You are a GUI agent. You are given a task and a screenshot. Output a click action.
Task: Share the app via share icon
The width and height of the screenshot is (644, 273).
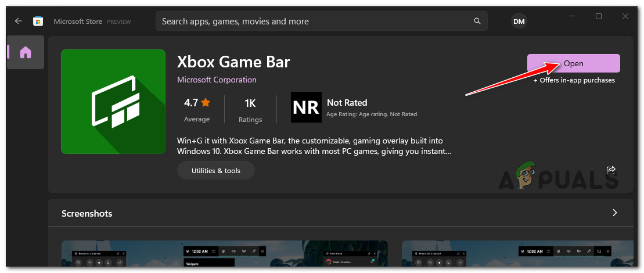[611, 170]
